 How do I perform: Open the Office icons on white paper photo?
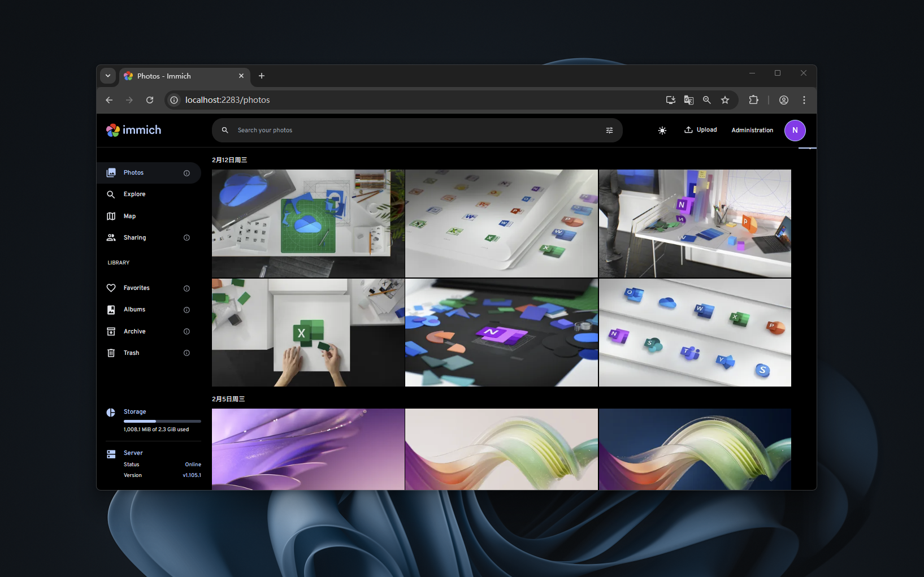501,223
